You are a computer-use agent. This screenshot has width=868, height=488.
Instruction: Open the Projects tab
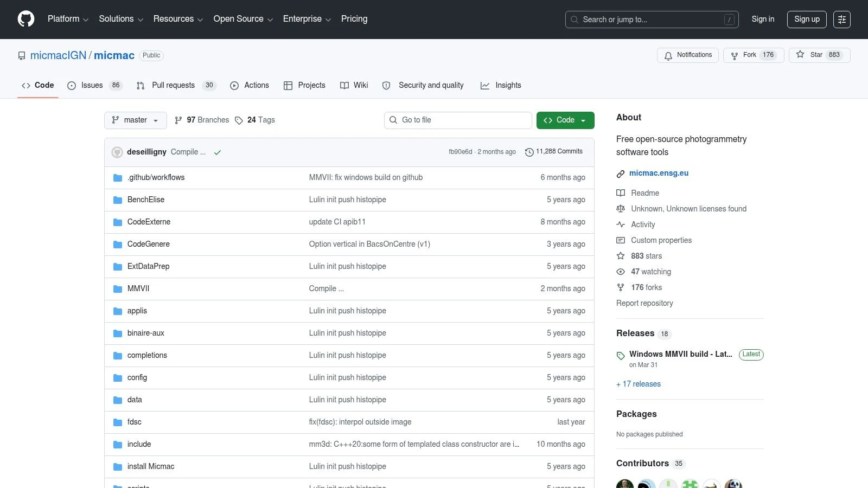(x=304, y=85)
